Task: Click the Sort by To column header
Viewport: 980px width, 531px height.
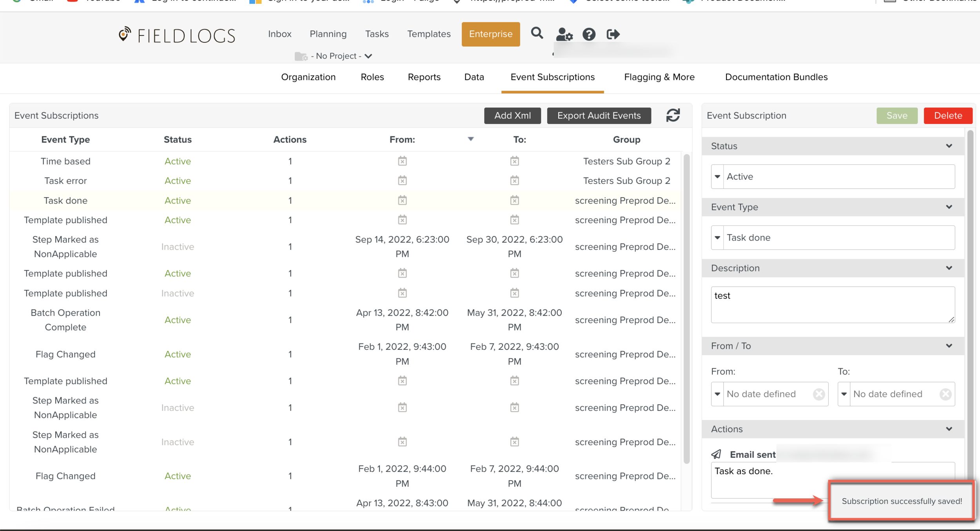Action: (519, 139)
